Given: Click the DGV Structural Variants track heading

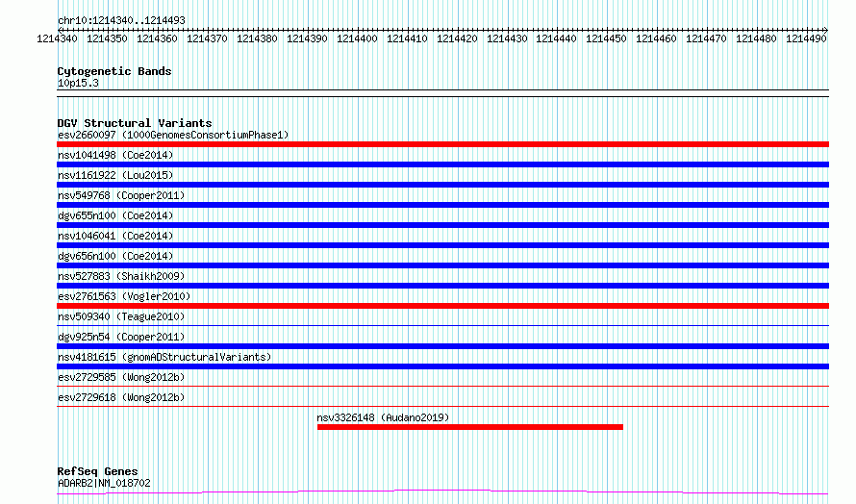Looking at the screenshot, I should coord(135,123).
